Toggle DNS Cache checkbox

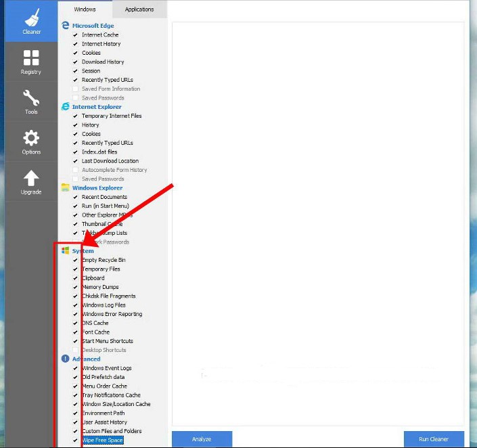click(x=75, y=323)
